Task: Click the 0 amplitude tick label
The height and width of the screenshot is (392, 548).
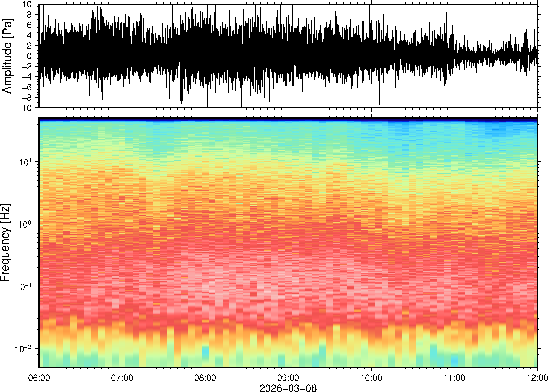Action: 30,56
